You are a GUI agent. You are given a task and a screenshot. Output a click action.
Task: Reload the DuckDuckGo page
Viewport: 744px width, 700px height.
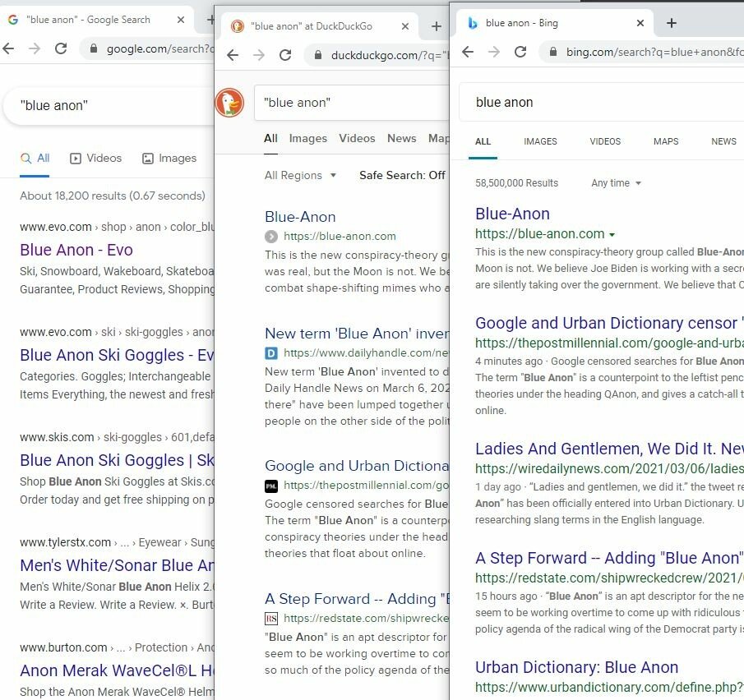tap(285, 55)
